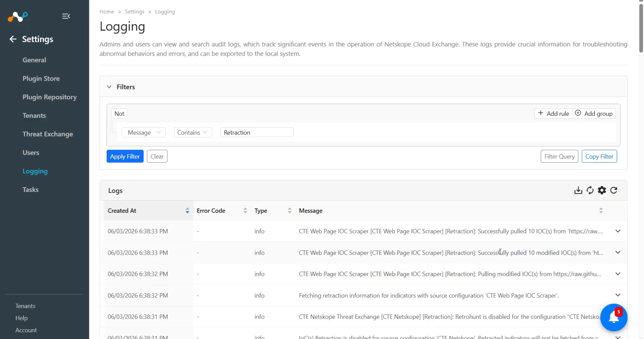The image size is (644, 339).
Task: Open Tenants under the Settings menu
Action: tap(34, 115)
